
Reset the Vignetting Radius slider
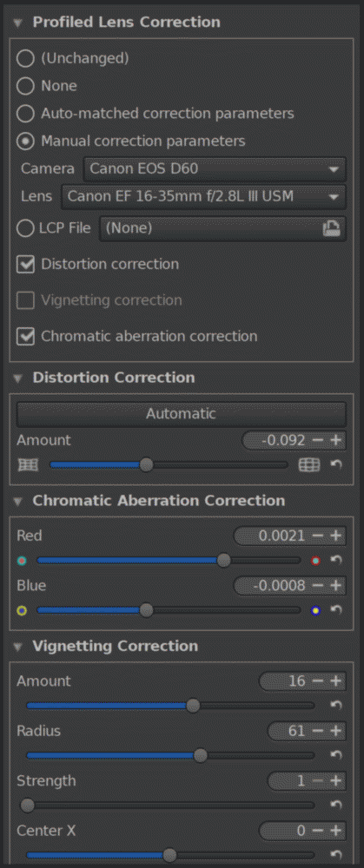coord(335,754)
